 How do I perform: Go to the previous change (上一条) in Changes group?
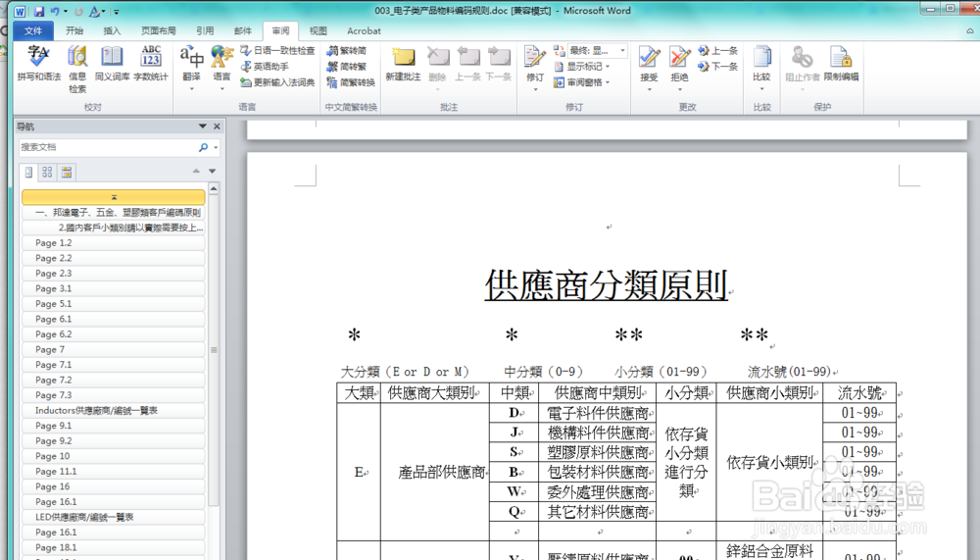coord(718,50)
